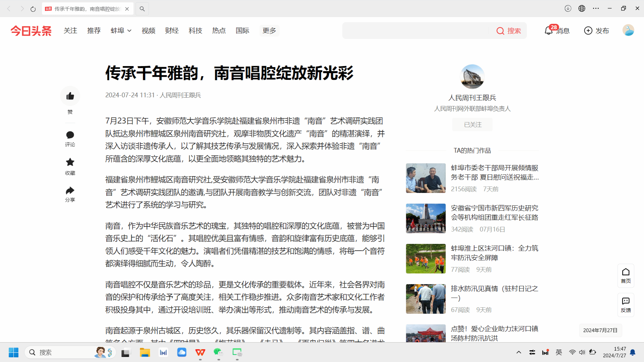
Task: Switch to the 视频 channel
Action: (x=148, y=31)
